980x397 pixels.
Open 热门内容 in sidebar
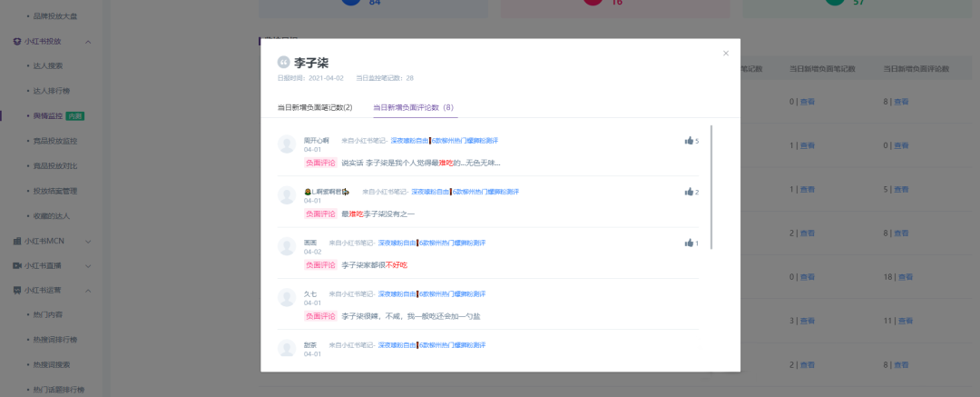[x=47, y=315]
